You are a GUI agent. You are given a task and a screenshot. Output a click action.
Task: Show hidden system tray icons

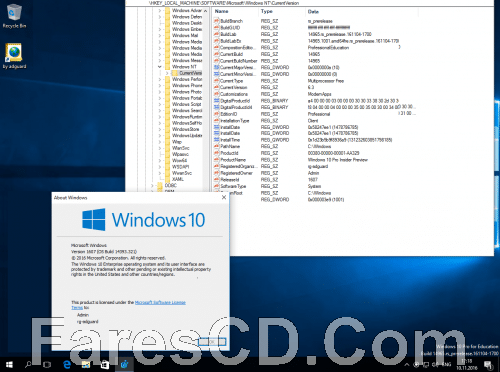pos(407,365)
